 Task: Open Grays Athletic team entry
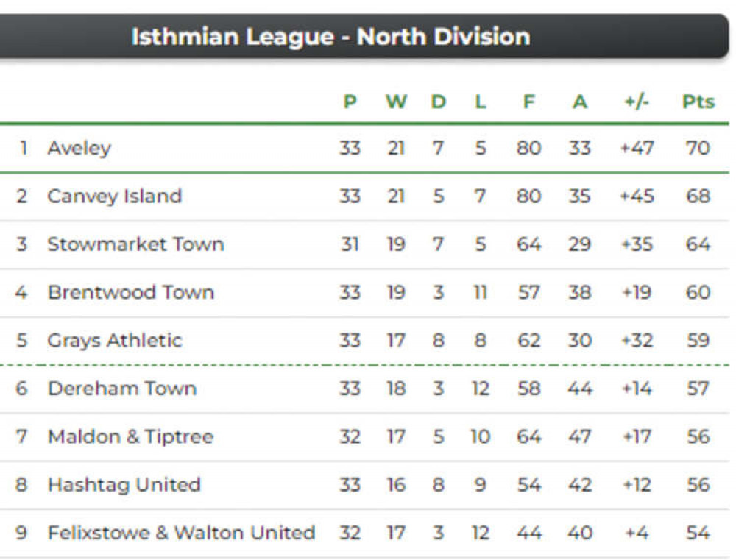point(115,340)
